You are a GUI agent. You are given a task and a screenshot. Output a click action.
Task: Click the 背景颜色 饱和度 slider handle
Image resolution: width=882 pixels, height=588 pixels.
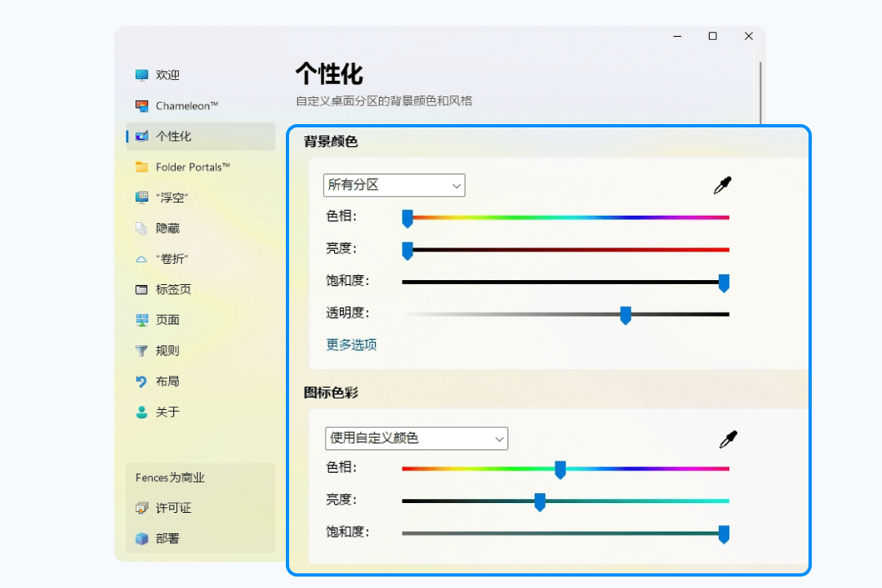pos(724,283)
